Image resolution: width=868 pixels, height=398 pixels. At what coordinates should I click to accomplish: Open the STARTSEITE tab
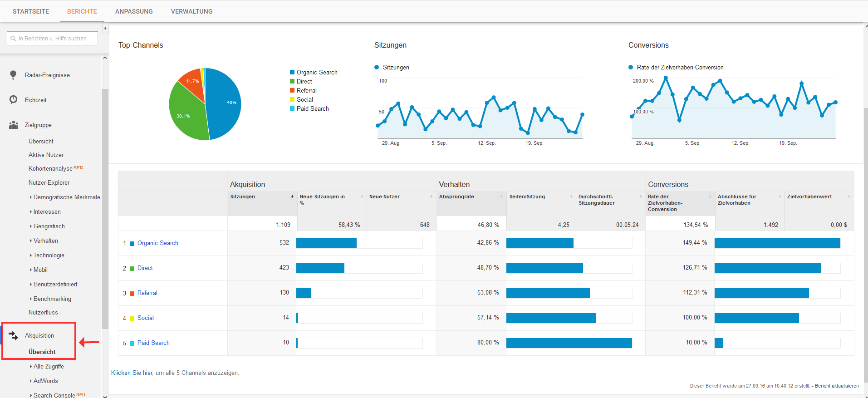tap(31, 11)
